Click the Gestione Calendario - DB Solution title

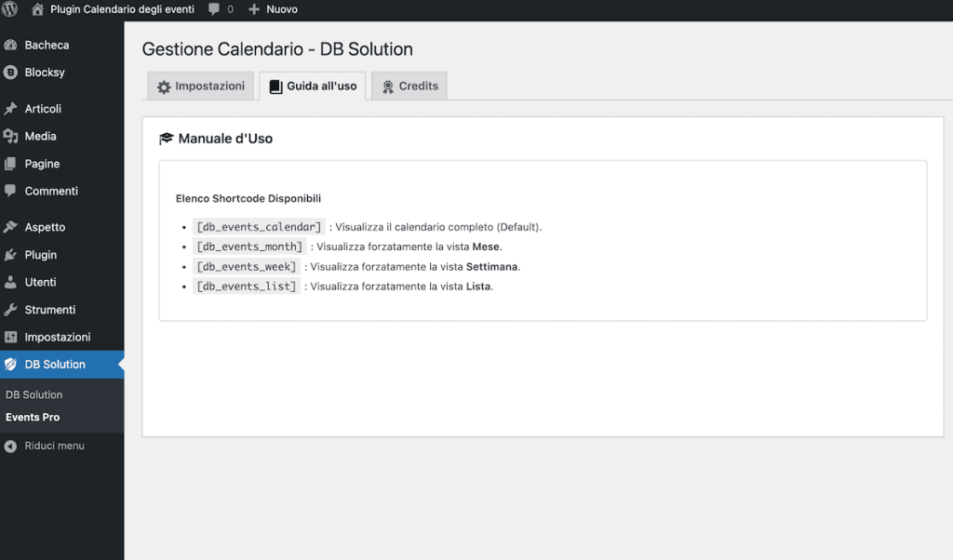coord(277,49)
